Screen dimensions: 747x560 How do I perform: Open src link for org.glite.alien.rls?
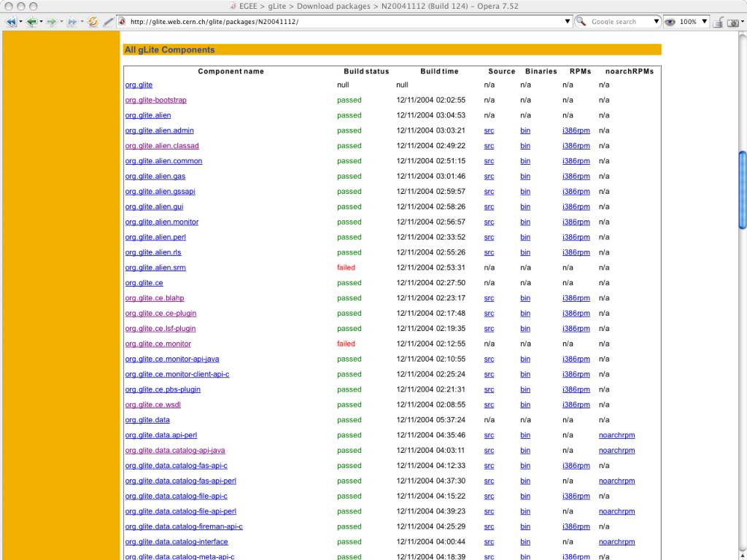coord(489,252)
